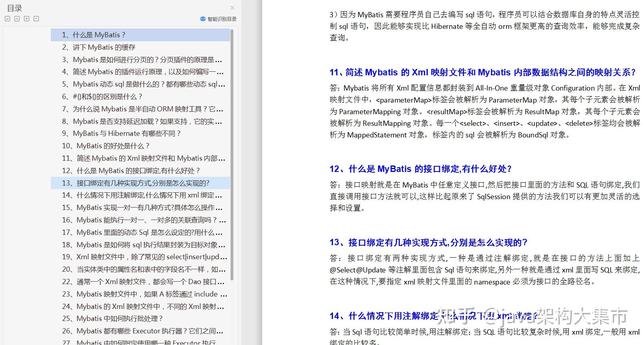Screen dimensions: 644x345
Task: Click the collapse-all up-arrow icon in 目录 panel
Action: pos(17,18)
